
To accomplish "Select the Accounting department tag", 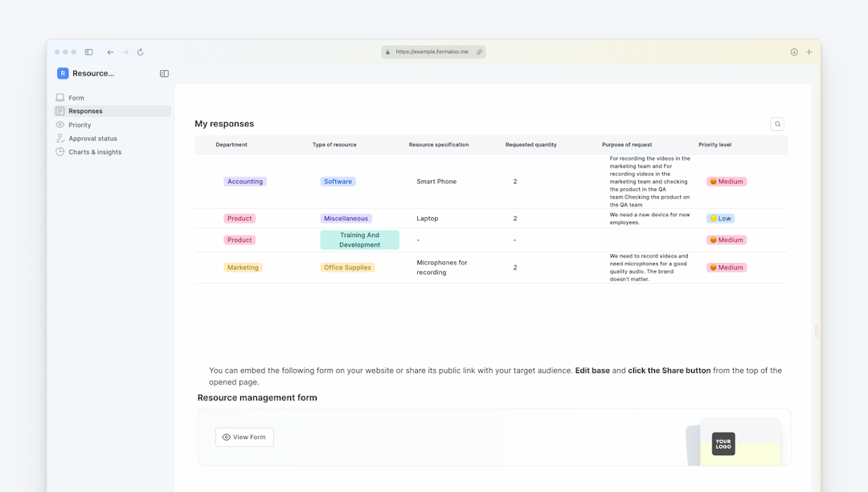I will click(244, 181).
